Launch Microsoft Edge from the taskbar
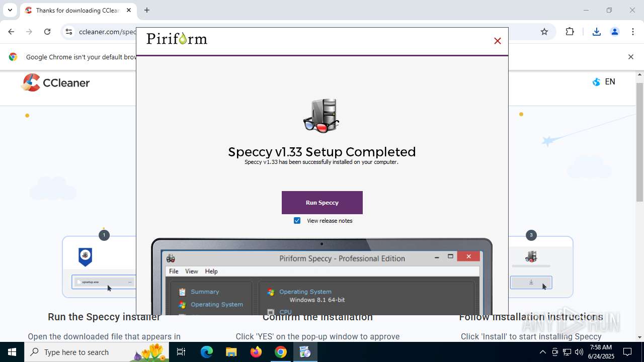 pyautogui.click(x=206, y=352)
